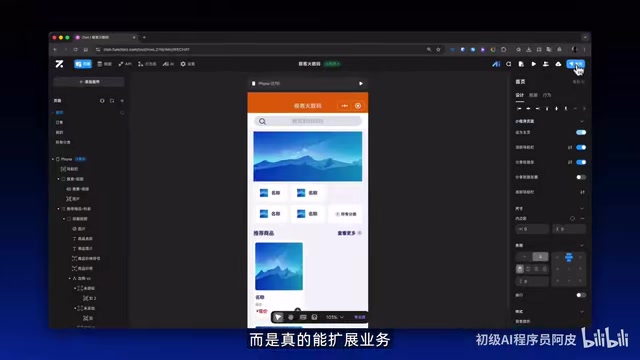Viewport: 640px width, 360px height.
Task: Click the align bottom icon in right panel
Action: (x=566, y=109)
